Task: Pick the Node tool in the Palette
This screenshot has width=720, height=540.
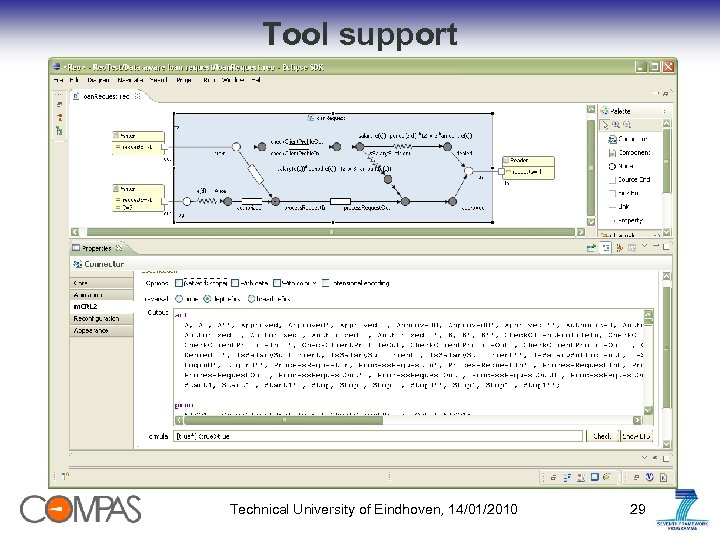Action: click(621, 166)
